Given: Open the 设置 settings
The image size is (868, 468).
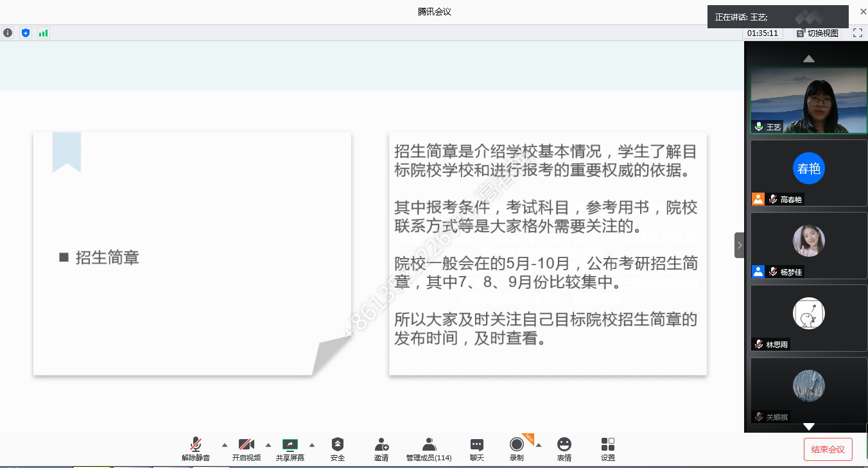Looking at the screenshot, I should [608, 449].
